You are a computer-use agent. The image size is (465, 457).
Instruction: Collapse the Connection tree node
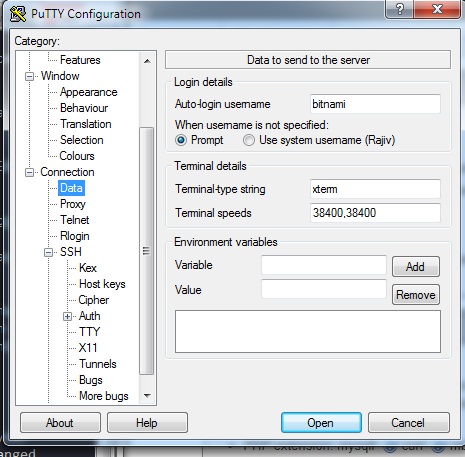29,172
